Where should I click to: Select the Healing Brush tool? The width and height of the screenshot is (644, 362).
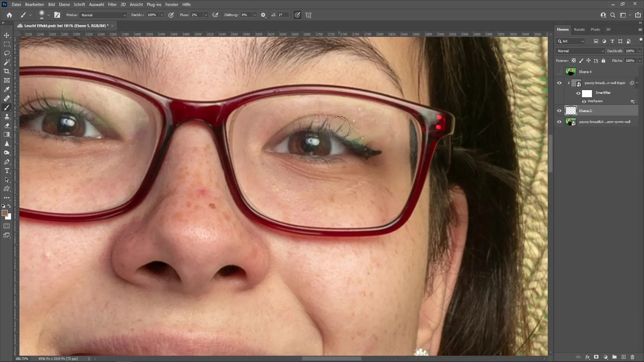(x=7, y=98)
